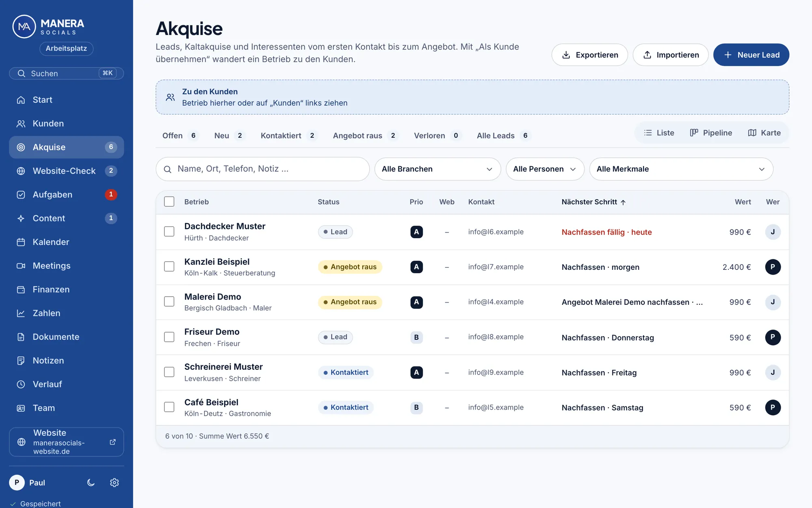Click the Kunden people icon in sidebar

[x=21, y=124]
